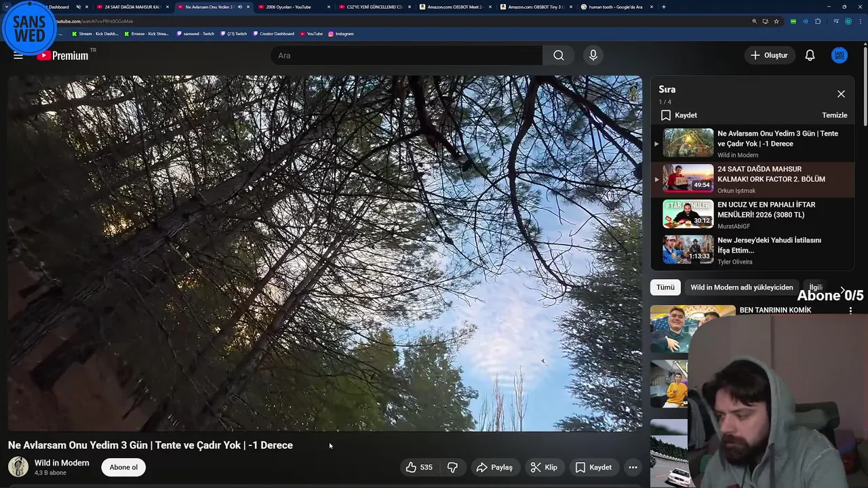The width and height of the screenshot is (868, 488).
Task: Go to the YouTube Premium home logo
Action: click(x=62, y=56)
